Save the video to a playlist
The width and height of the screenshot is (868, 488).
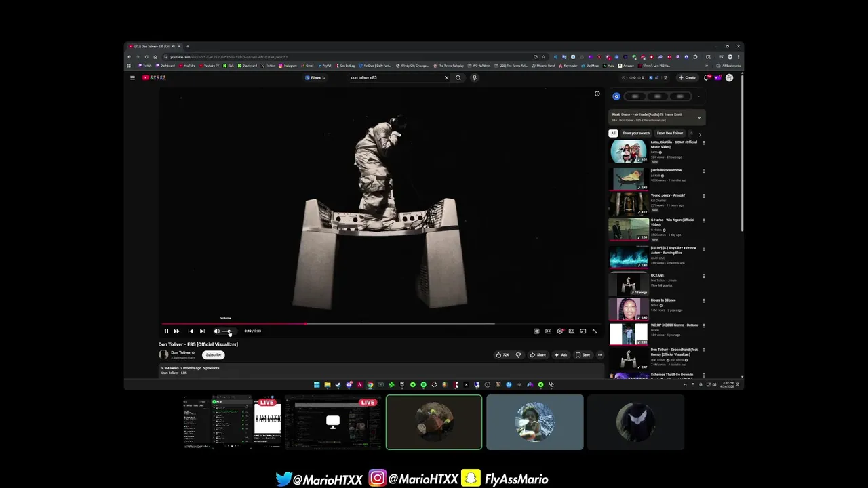(x=583, y=355)
